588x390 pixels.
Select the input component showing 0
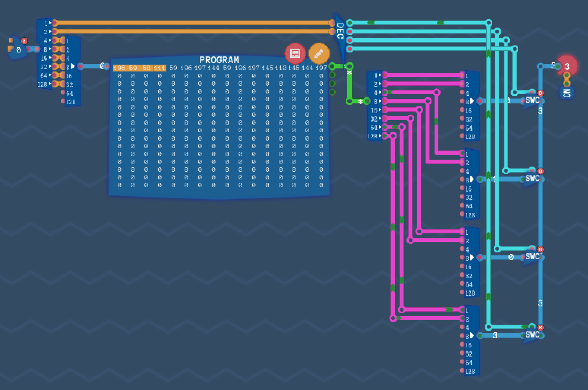click(x=18, y=49)
